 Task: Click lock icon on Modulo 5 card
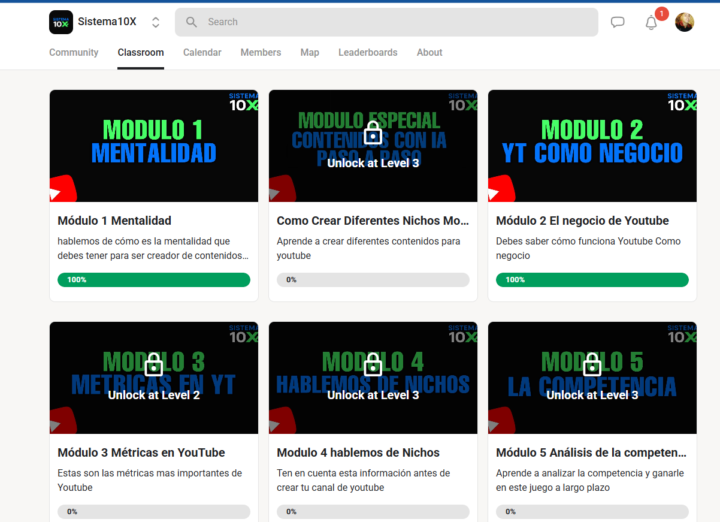[x=592, y=365]
